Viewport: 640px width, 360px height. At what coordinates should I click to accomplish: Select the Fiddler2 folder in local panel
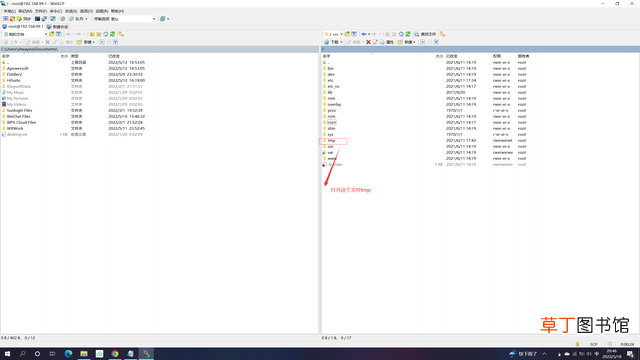pos(14,74)
